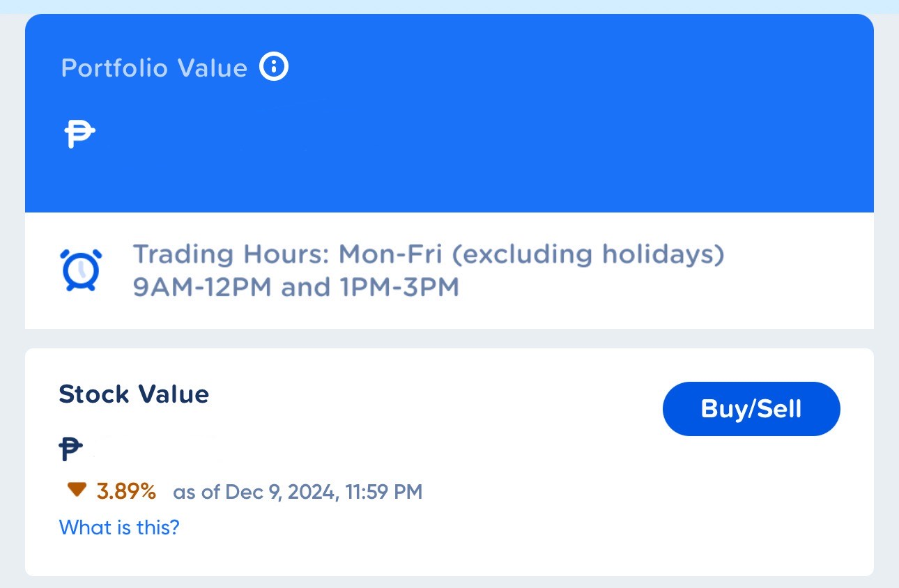
Task: Click the alarm clock trading hours icon
Action: coord(82,270)
